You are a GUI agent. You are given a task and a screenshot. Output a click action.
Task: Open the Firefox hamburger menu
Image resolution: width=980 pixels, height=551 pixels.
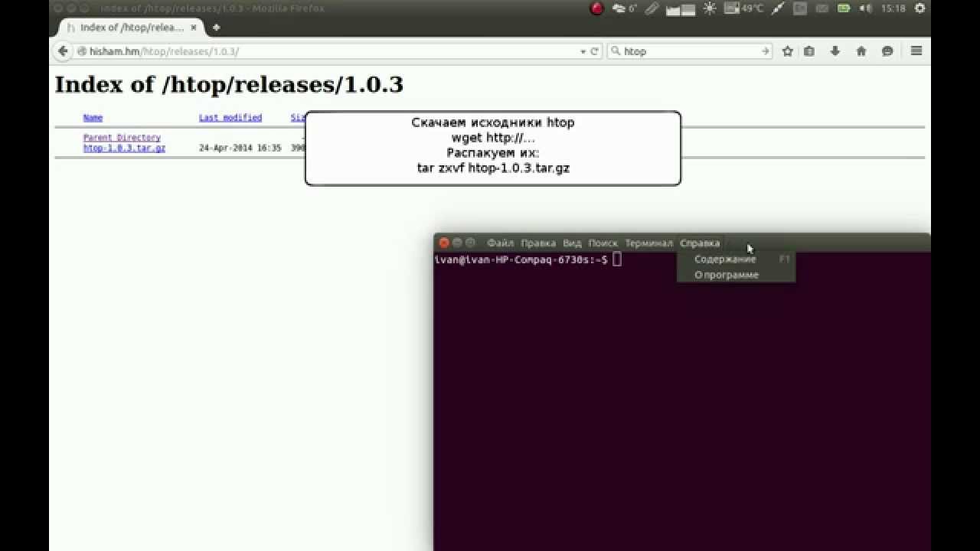tap(916, 51)
